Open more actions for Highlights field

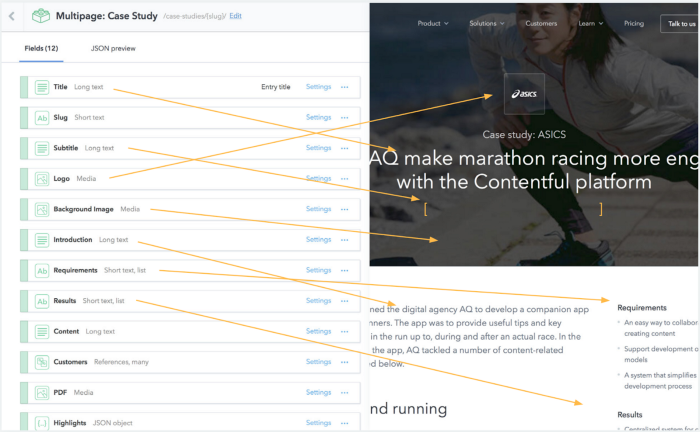tap(345, 423)
